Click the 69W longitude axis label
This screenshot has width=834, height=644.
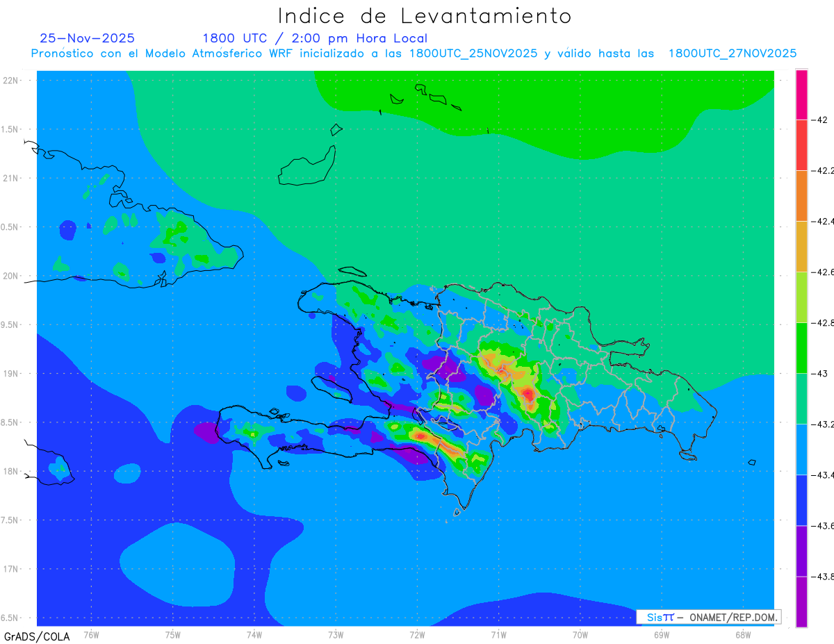pyautogui.click(x=661, y=634)
